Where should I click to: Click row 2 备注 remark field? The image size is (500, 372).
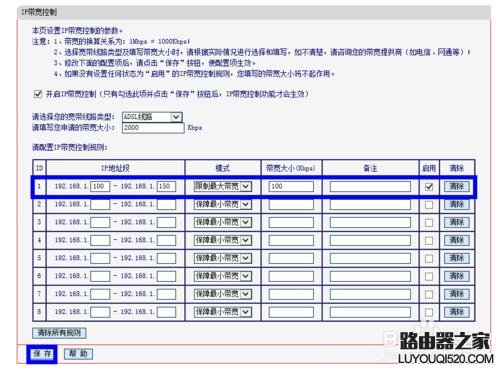[x=370, y=204]
